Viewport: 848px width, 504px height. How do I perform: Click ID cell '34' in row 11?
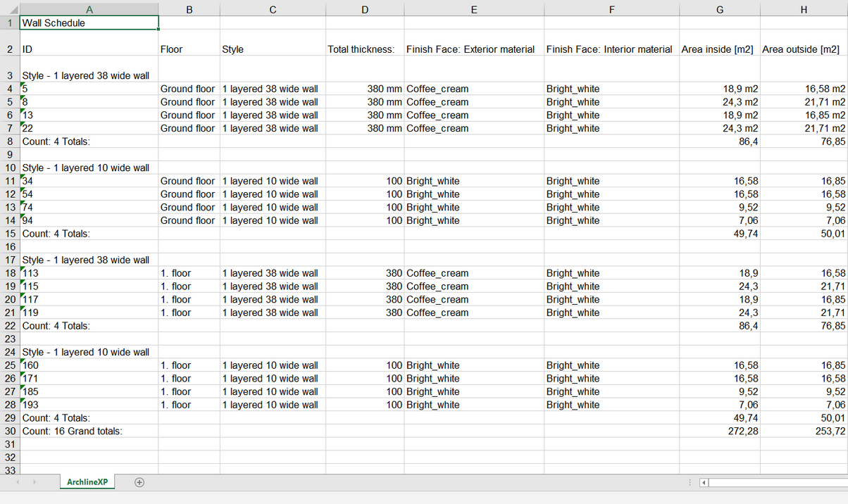point(89,181)
